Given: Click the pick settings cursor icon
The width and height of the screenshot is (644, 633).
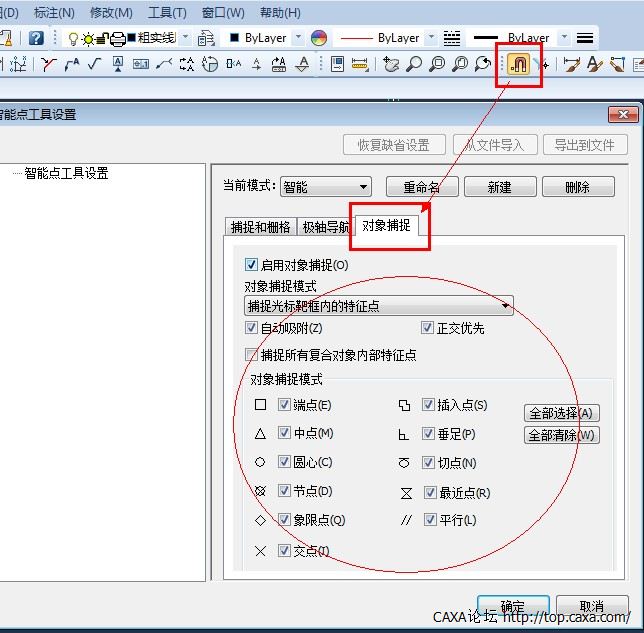Looking at the screenshot, I should pos(542,64).
